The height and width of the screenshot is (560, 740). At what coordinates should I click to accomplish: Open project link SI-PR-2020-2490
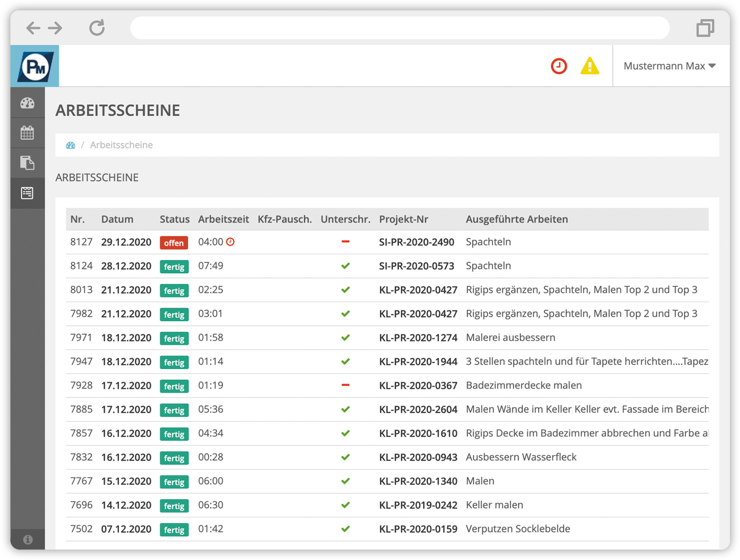416,242
